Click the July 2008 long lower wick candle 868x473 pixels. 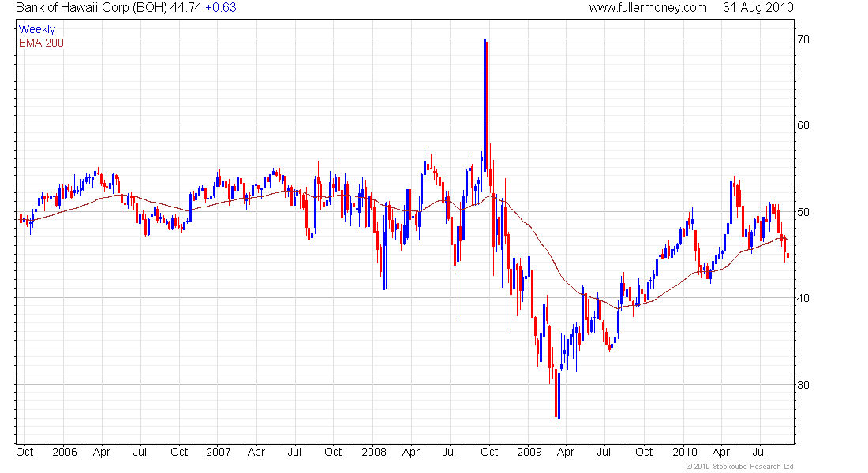coord(458,271)
